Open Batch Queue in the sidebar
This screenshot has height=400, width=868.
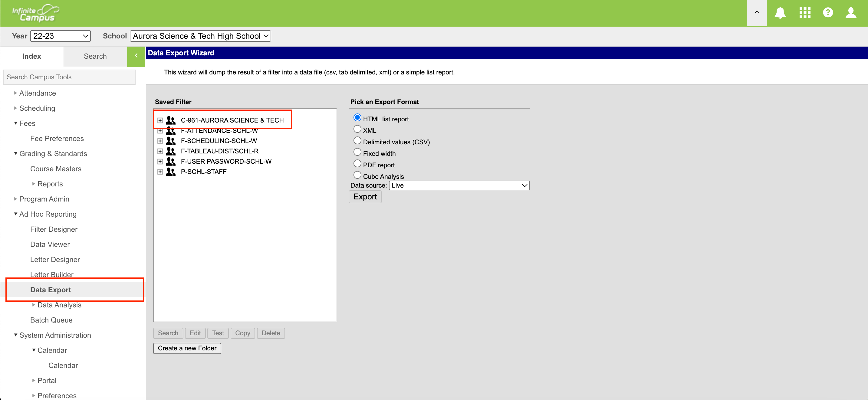51,320
